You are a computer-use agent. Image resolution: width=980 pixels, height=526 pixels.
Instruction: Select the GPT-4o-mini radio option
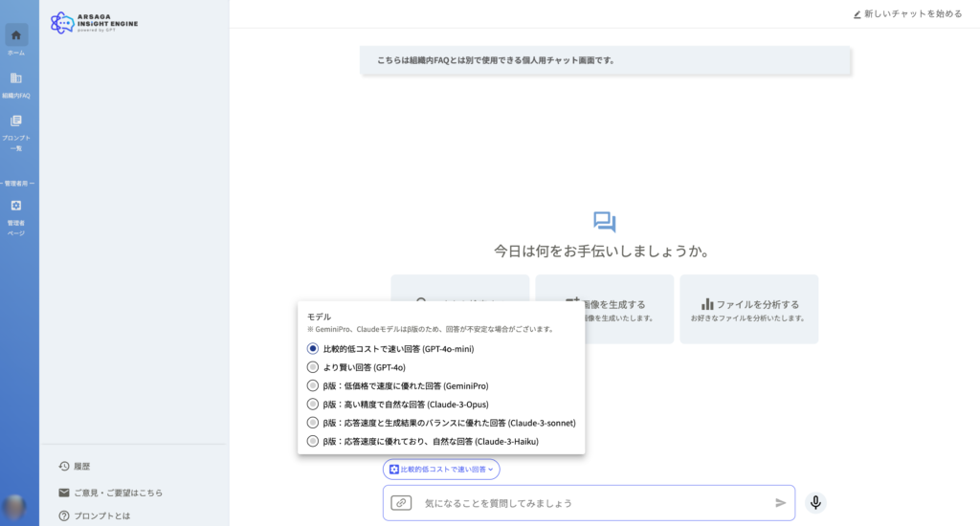point(313,349)
